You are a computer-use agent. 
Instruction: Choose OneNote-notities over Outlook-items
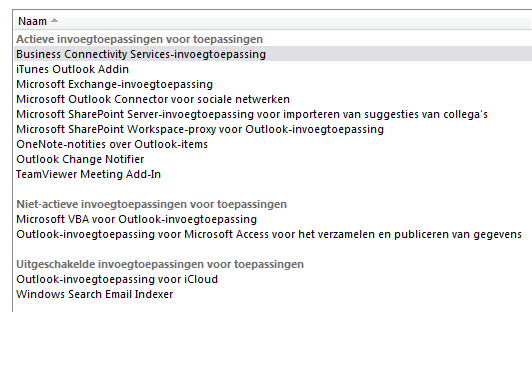[273, 144]
